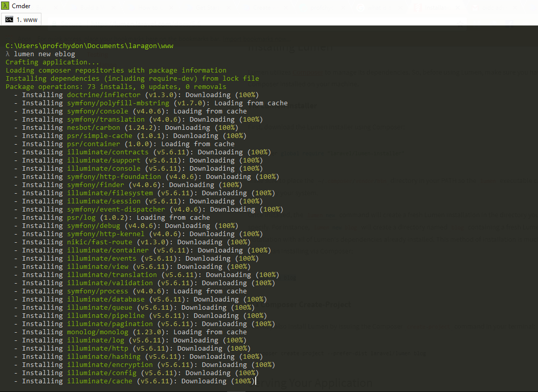Click 'Package operations: 73 installs' line
538x392 pixels.
pos(116,87)
